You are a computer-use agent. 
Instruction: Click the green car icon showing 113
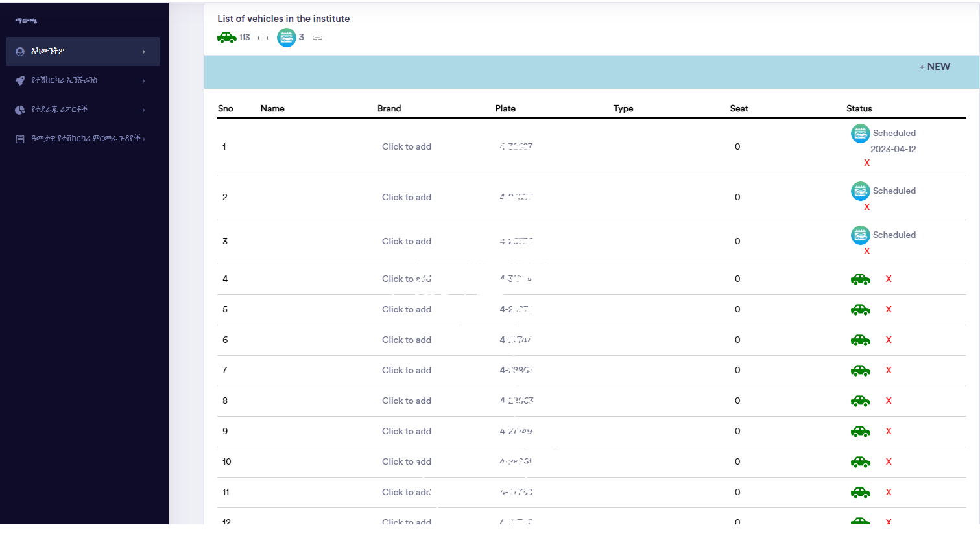coord(226,38)
